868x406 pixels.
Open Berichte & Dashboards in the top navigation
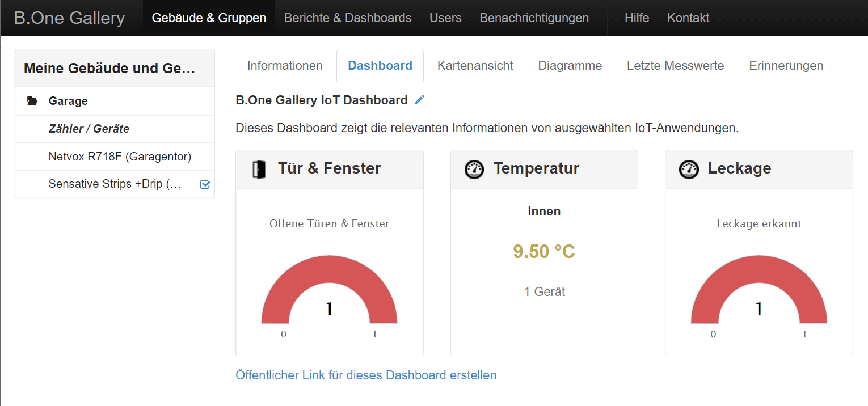click(348, 18)
